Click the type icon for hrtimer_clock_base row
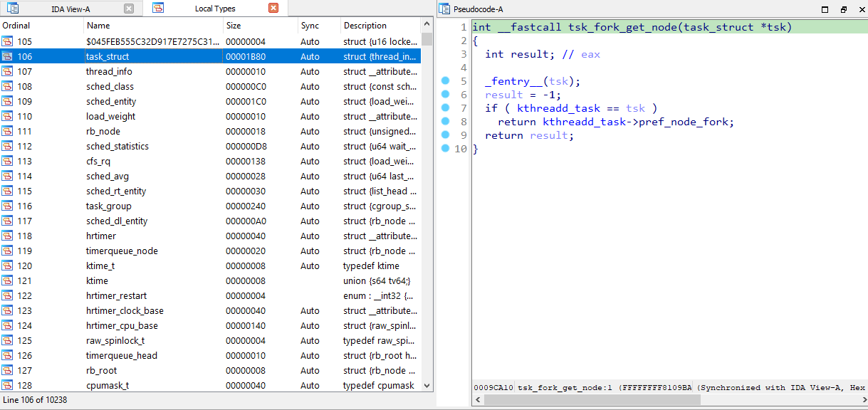The image size is (868, 410). [x=7, y=310]
